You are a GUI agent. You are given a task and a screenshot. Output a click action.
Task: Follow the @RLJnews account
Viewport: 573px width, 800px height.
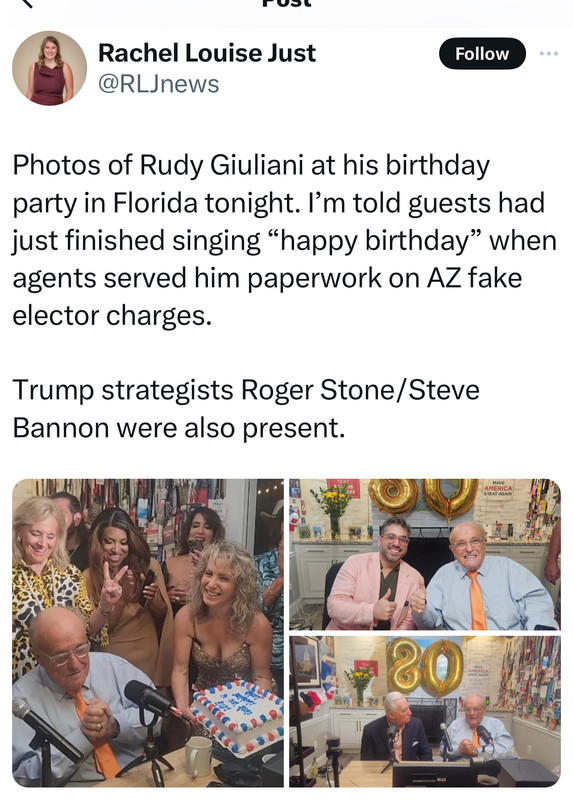tap(482, 54)
